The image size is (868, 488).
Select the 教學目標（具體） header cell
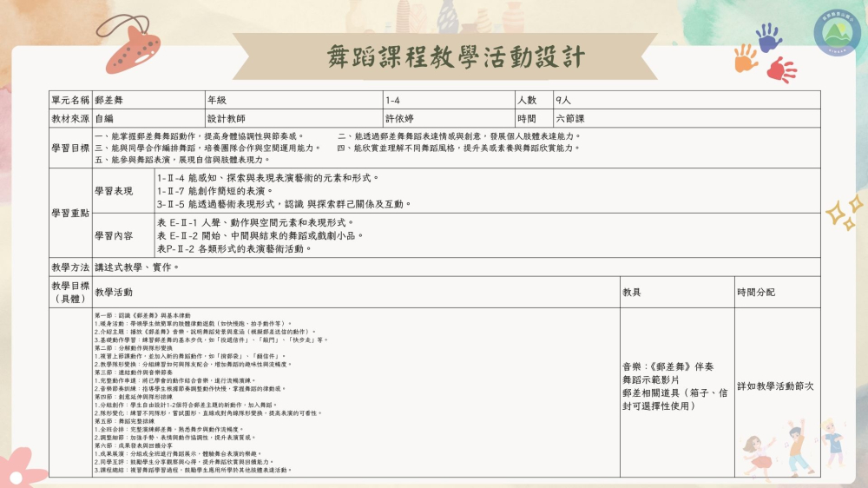(71, 292)
